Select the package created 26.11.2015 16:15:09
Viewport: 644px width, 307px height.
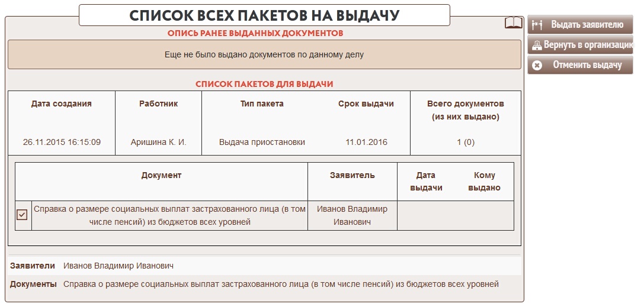point(62,142)
